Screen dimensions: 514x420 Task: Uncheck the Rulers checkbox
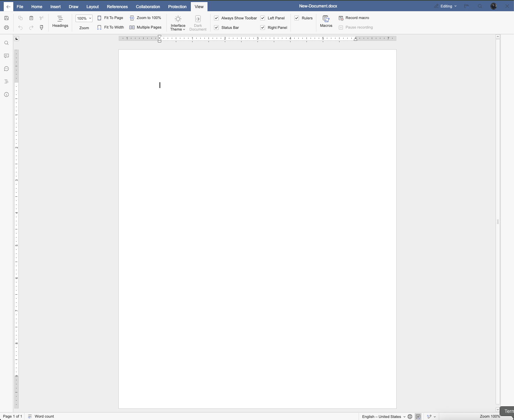tap(297, 18)
